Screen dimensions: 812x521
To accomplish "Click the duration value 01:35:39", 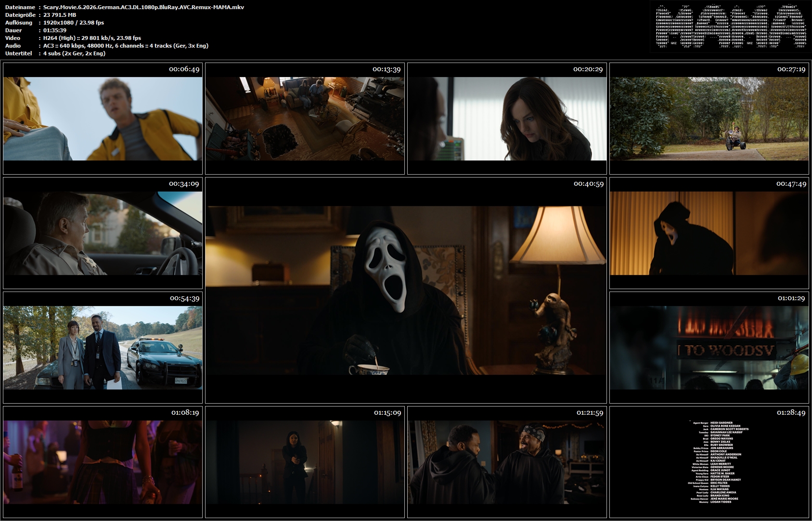I will tap(55, 30).
